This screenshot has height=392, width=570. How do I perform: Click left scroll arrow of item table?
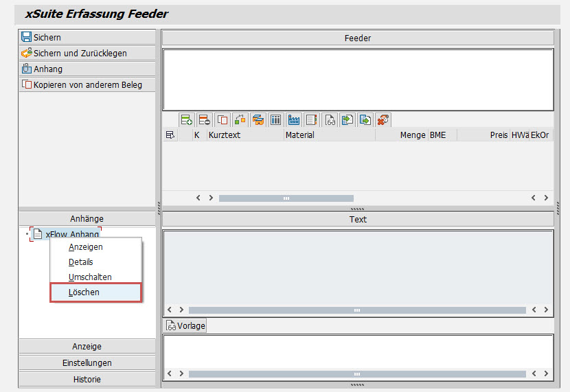point(198,198)
